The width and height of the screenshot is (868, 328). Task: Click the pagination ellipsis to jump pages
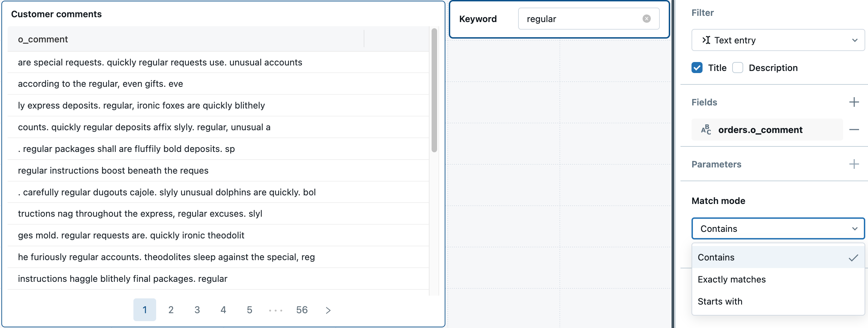[275, 310]
